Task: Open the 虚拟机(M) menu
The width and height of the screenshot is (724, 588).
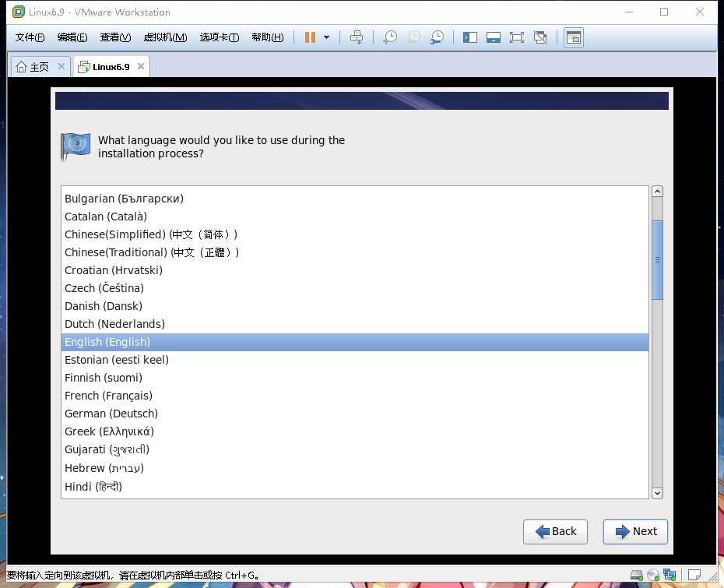Action: click(165, 37)
